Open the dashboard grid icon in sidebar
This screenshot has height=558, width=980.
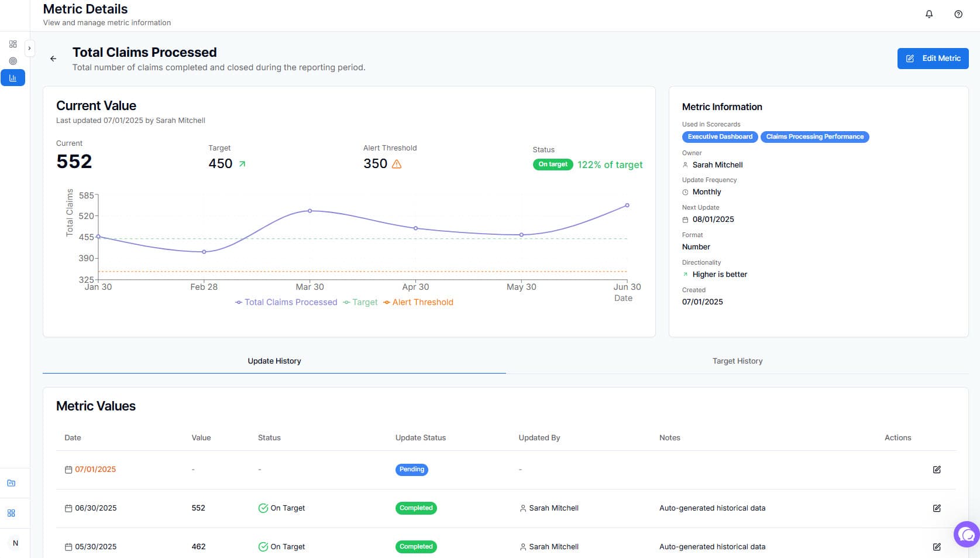click(x=13, y=44)
